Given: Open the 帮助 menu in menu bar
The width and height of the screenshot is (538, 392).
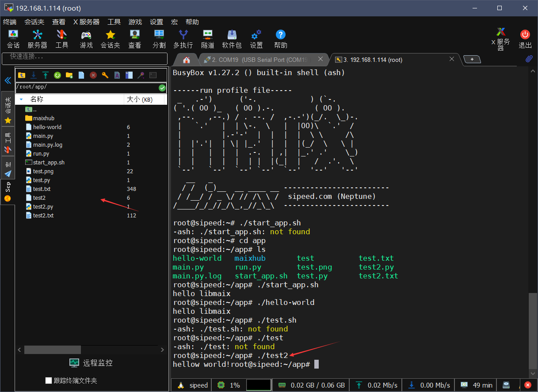Looking at the screenshot, I should [192, 22].
